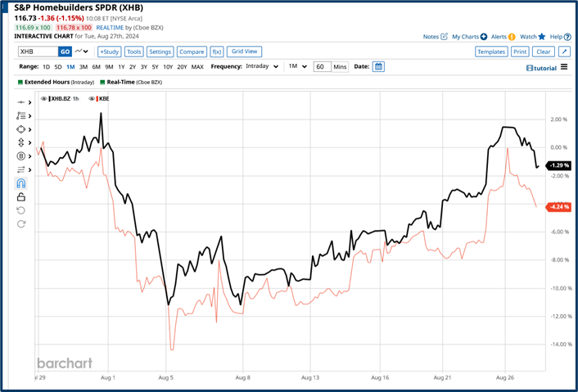
Task: Open the Help question mark icon
Action: coord(567,37)
